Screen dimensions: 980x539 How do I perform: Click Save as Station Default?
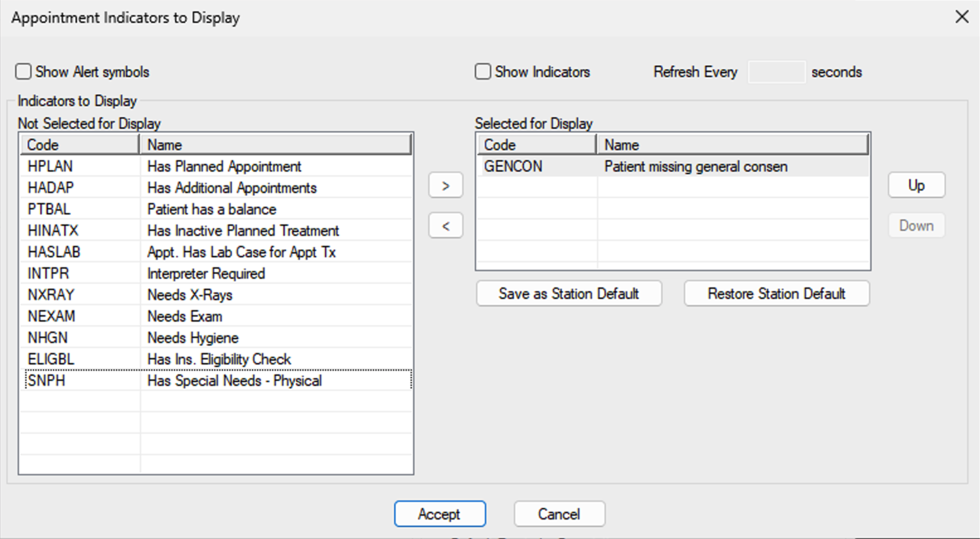click(569, 293)
